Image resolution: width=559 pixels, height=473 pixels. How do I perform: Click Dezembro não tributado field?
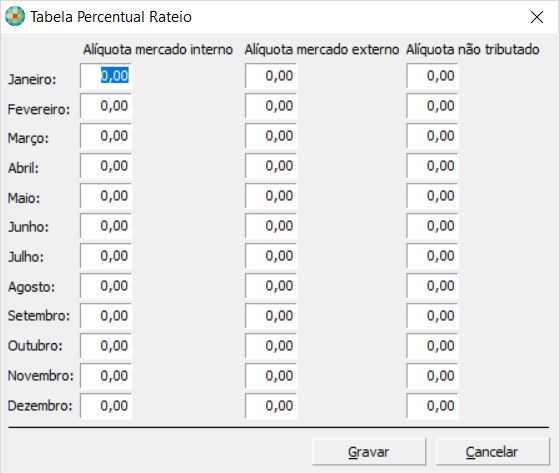[432, 405]
